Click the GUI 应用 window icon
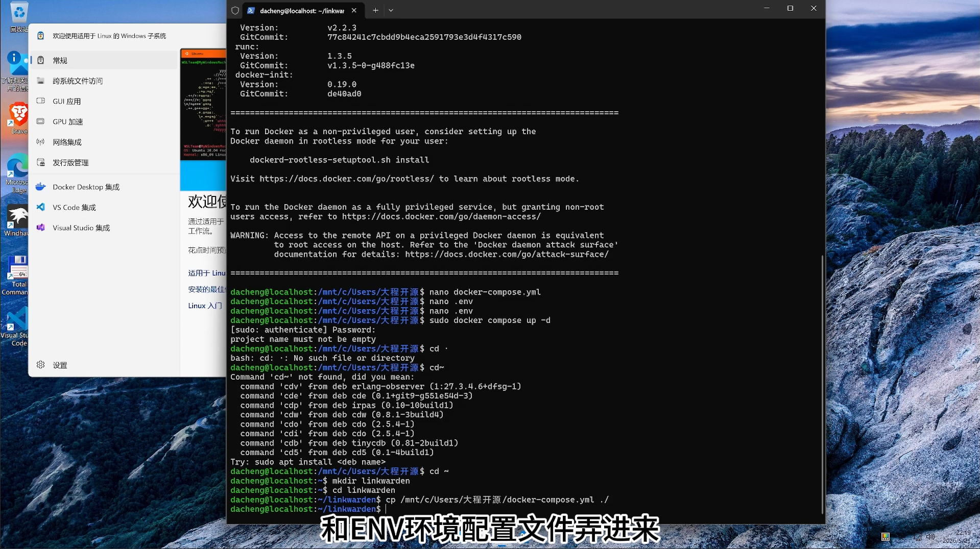The height and width of the screenshot is (549, 980). click(41, 101)
